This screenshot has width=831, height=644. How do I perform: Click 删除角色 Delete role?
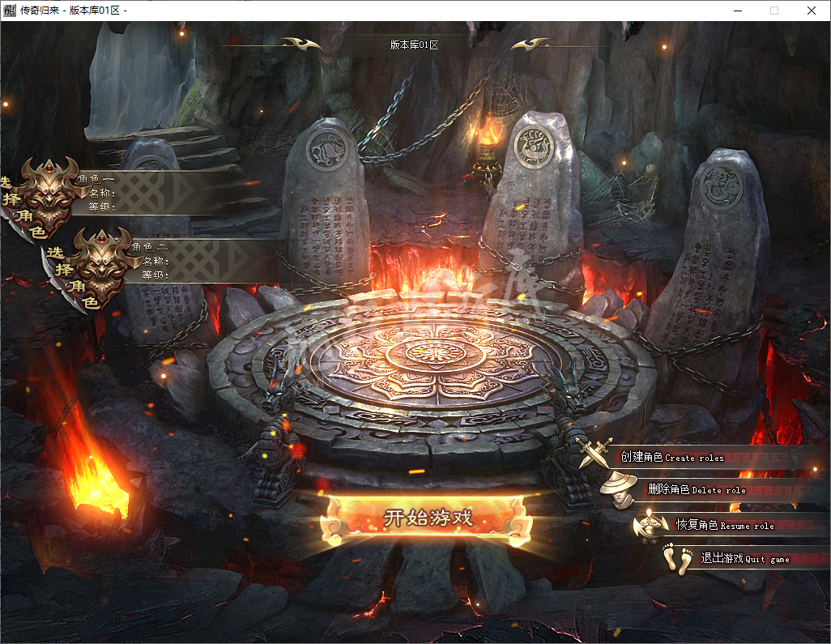click(697, 489)
